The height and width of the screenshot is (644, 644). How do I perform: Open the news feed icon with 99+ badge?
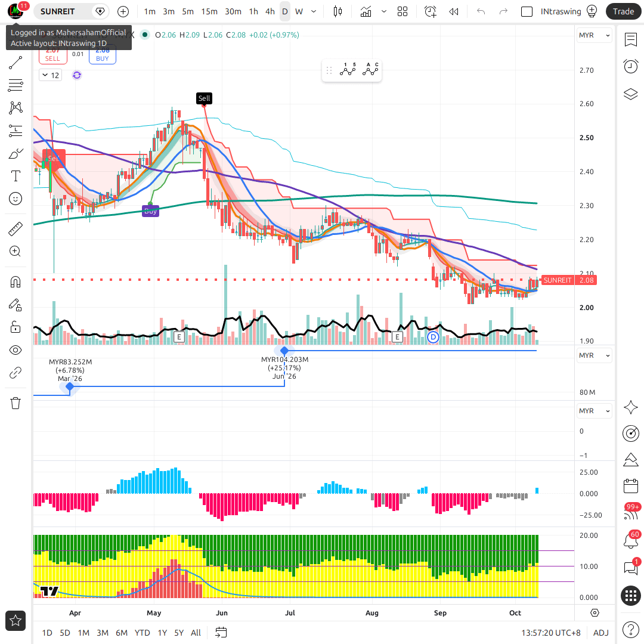(630, 513)
